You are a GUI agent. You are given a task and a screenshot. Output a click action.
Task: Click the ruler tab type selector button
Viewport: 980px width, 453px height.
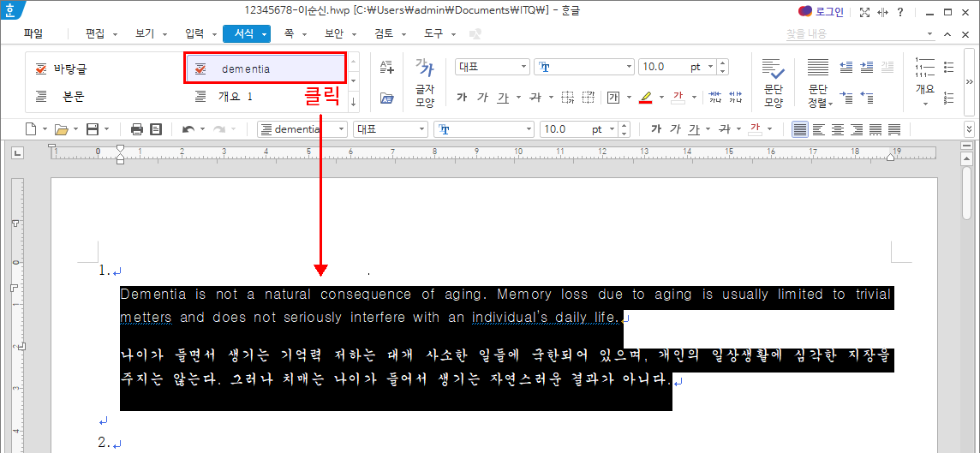click(x=17, y=152)
